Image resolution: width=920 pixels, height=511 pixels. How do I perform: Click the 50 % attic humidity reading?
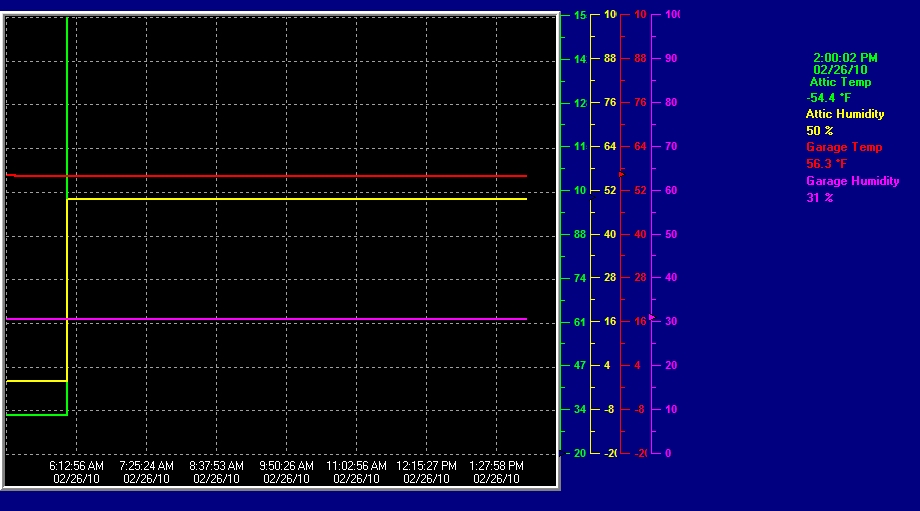click(819, 131)
